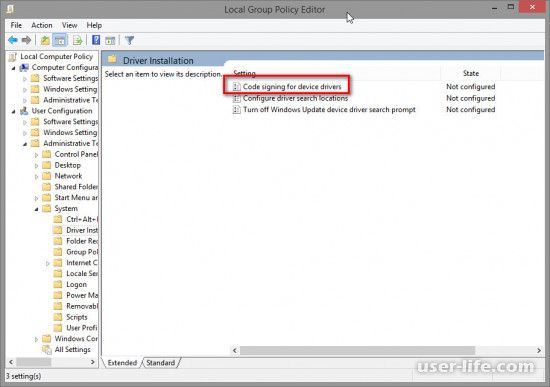
Task: Collapse the Computer Configuration node
Action: pos(13,68)
